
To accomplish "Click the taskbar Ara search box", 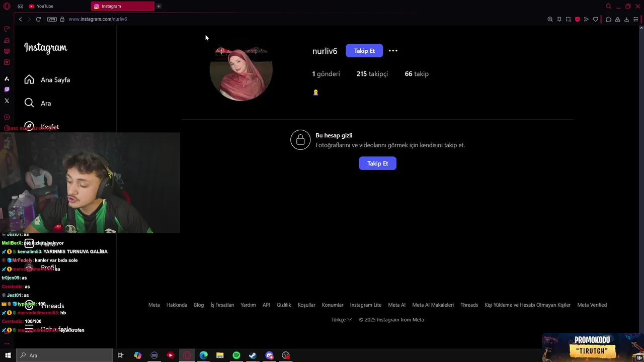I will tap(64, 355).
